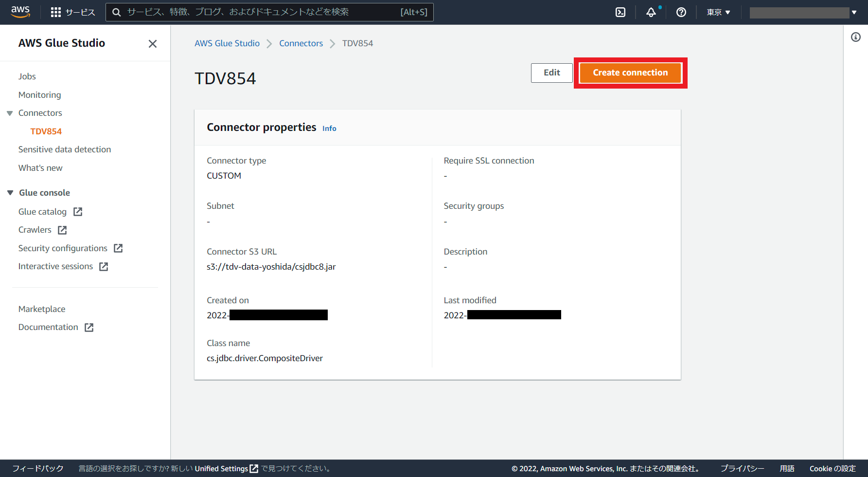Collapse the Connectors tree section

point(10,113)
